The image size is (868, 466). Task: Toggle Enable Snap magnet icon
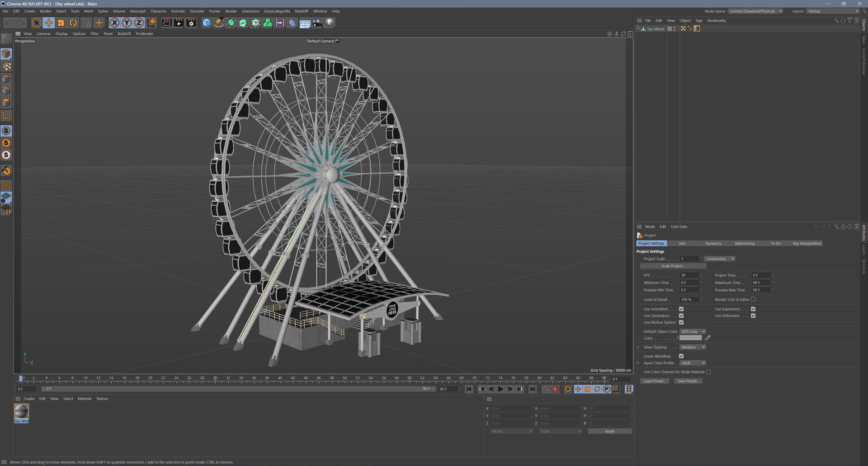click(6, 171)
